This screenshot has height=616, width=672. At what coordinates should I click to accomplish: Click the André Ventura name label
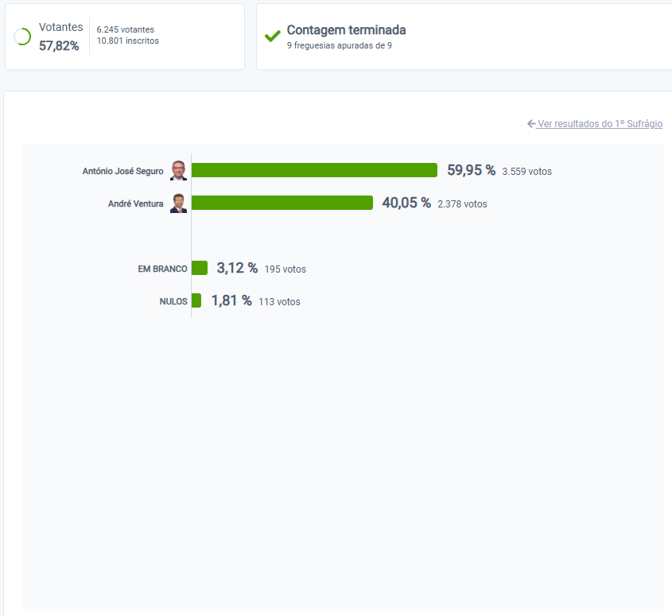pyautogui.click(x=135, y=203)
